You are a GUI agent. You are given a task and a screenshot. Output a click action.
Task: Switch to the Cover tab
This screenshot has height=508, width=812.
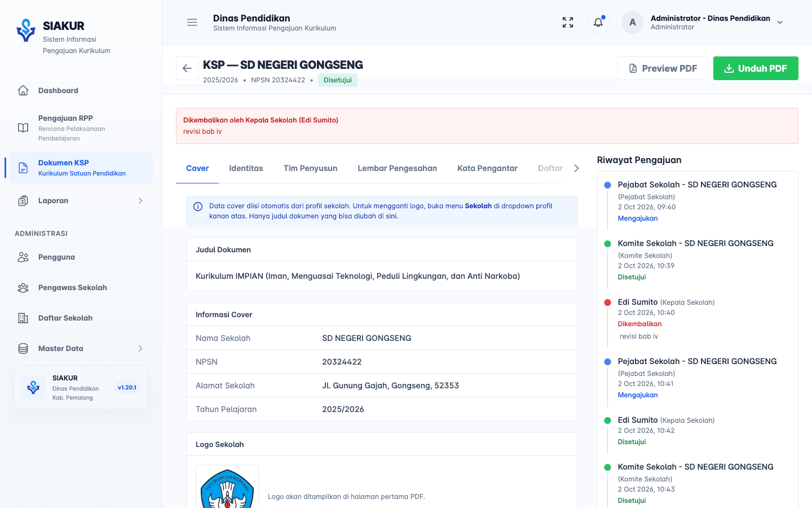(197, 168)
